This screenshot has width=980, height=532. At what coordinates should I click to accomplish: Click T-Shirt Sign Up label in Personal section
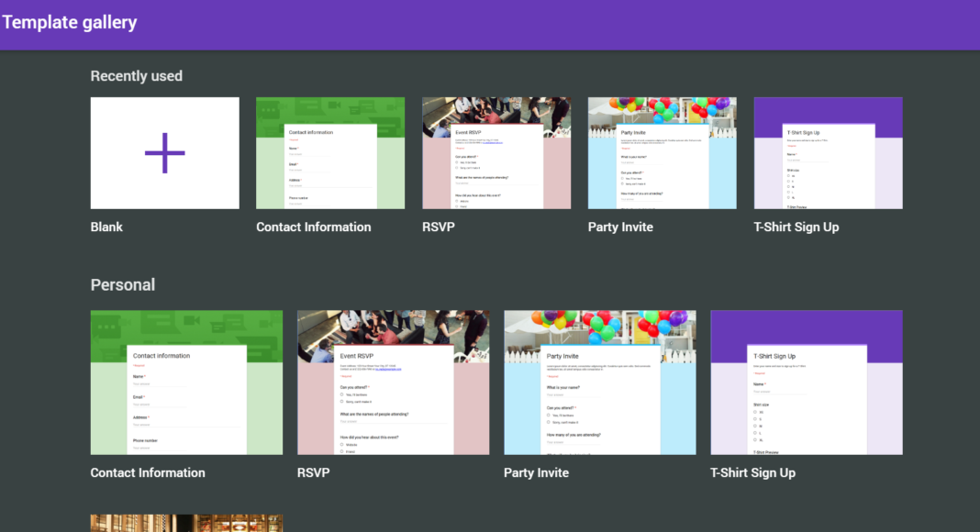pos(752,473)
